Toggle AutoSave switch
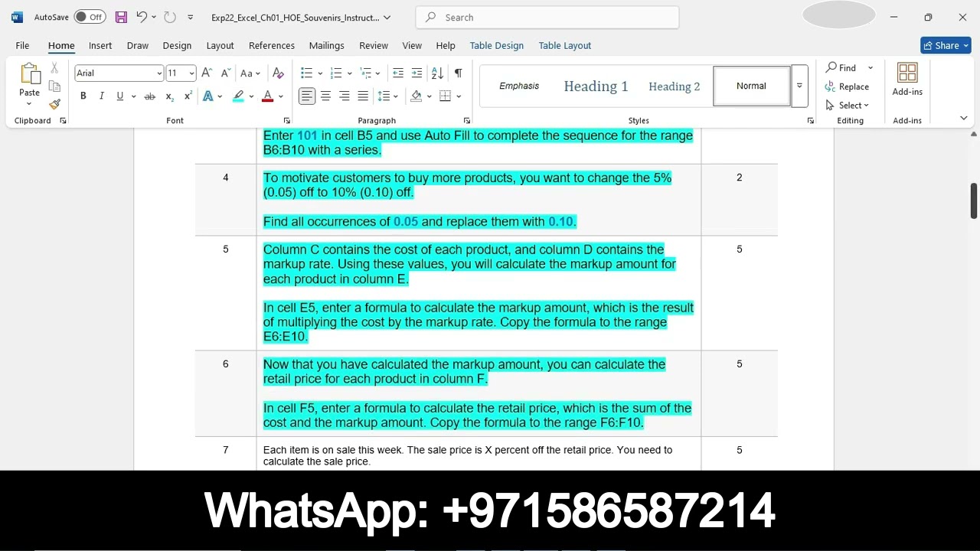 pyautogui.click(x=90, y=17)
